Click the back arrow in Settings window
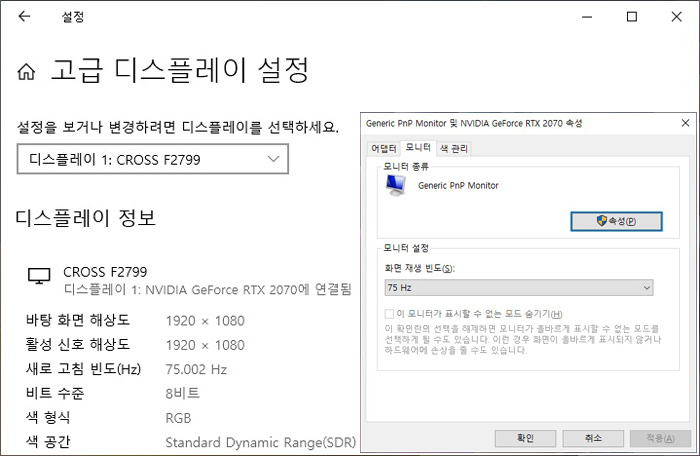700x456 pixels. point(24,17)
